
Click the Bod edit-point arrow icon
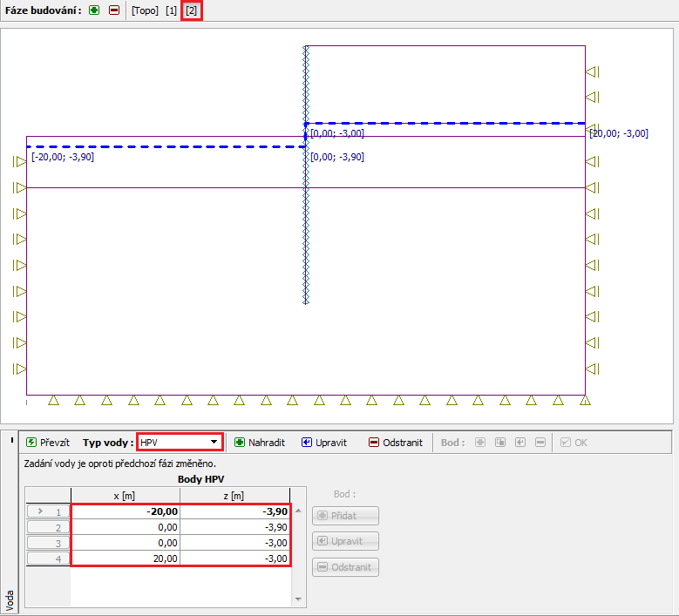[520, 443]
